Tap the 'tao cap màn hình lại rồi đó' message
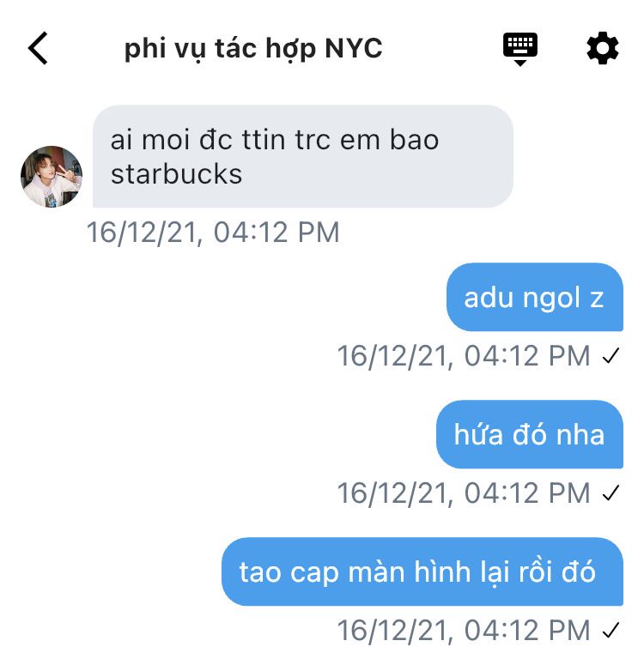644x671 pixels. click(x=422, y=571)
